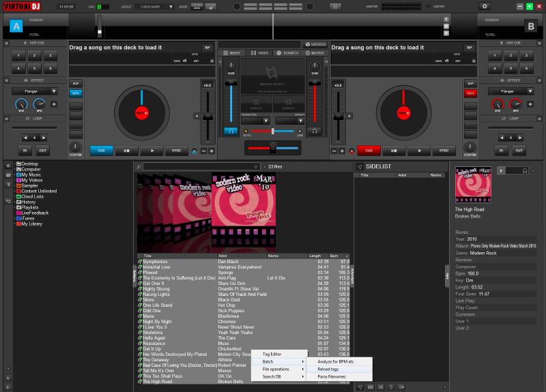This screenshot has width=546, height=392.
Task: Click the right deck pitch minus button
Action: pyautogui.click(x=334, y=151)
